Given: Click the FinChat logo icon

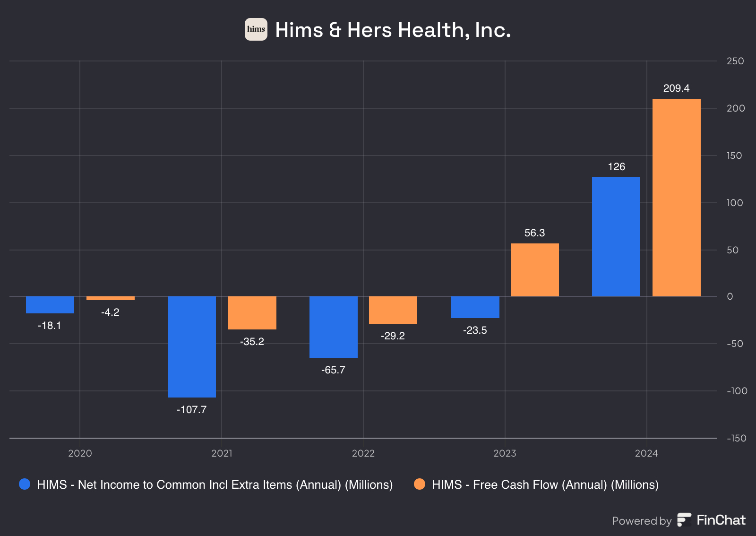Looking at the screenshot, I should point(684,520).
